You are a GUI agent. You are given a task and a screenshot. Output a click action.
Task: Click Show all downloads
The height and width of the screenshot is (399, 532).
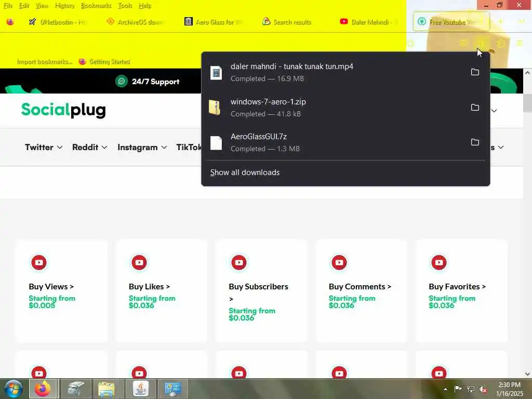click(x=245, y=172)
